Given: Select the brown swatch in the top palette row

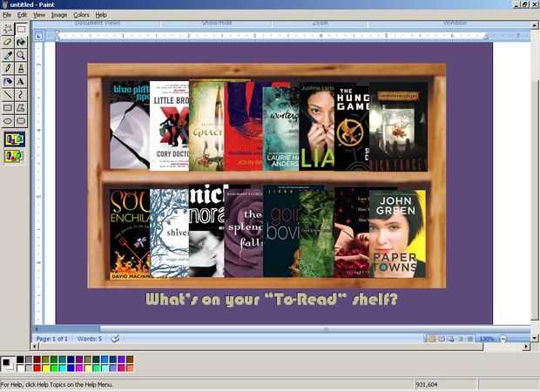Looking at the screenshot, I should tap(130, 359).
